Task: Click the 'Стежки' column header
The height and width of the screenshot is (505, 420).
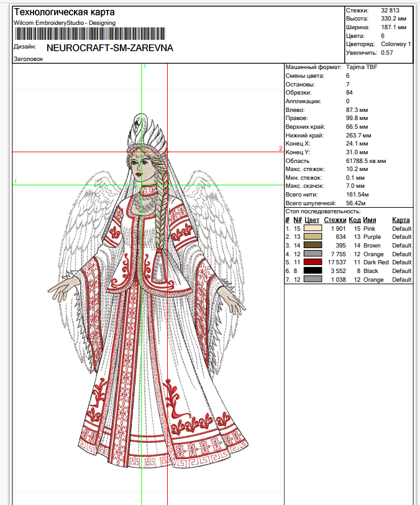Action: point(335,220)
